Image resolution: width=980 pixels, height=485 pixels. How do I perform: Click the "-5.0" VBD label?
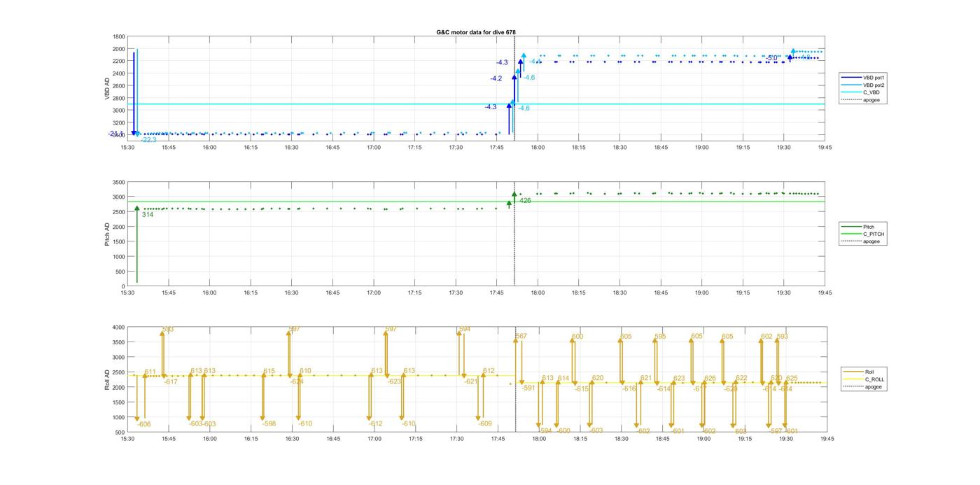(771, 58)
